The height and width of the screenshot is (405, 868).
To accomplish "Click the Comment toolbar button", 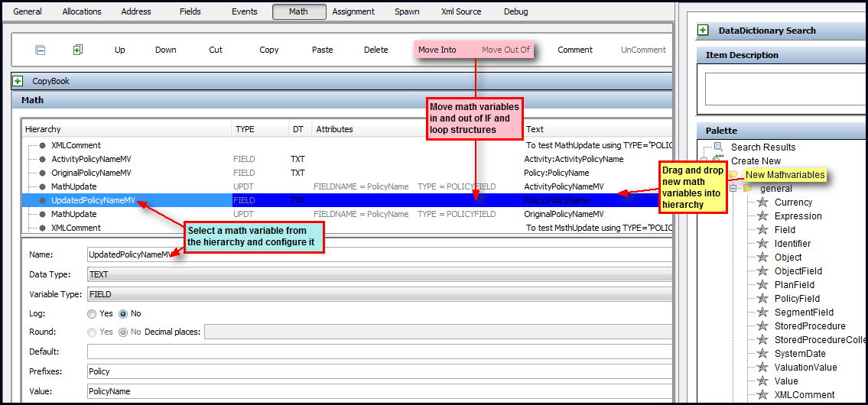I will 574,50.
